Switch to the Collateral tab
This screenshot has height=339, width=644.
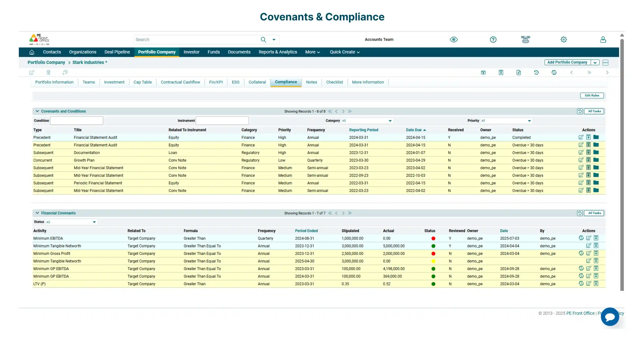pyautogui.click(x=257, y=82)
